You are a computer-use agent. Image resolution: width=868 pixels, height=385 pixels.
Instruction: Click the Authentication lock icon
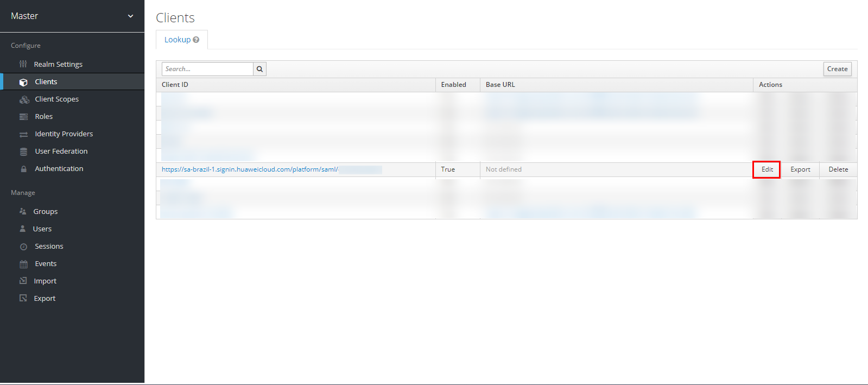coord(23,169)
